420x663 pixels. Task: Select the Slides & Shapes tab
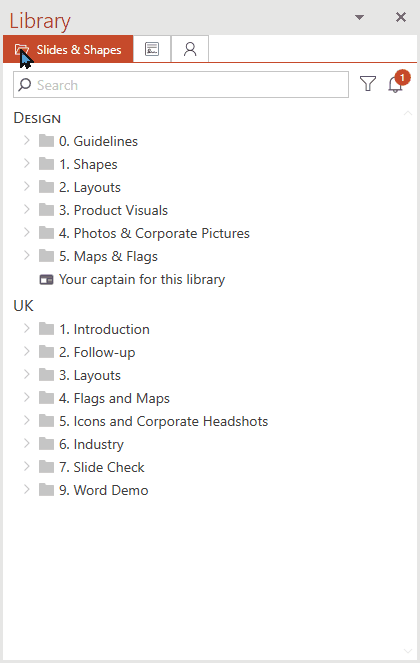click(x=68, y=49)
